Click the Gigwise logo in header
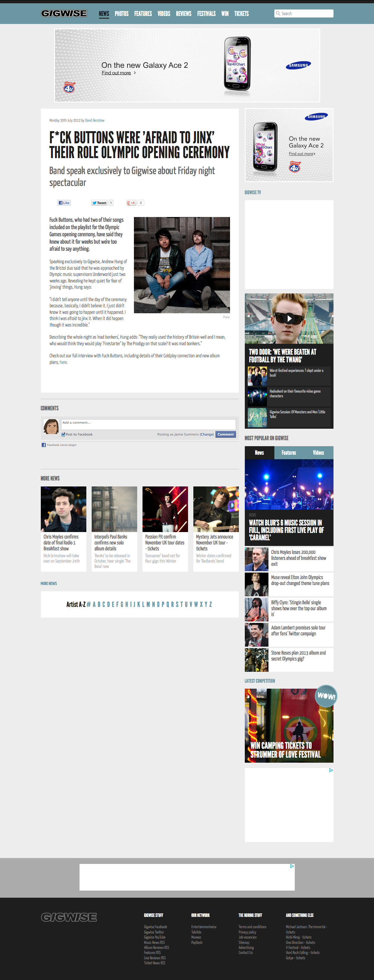The height and width of the screenshot is (980, 374). coord(64,13)
